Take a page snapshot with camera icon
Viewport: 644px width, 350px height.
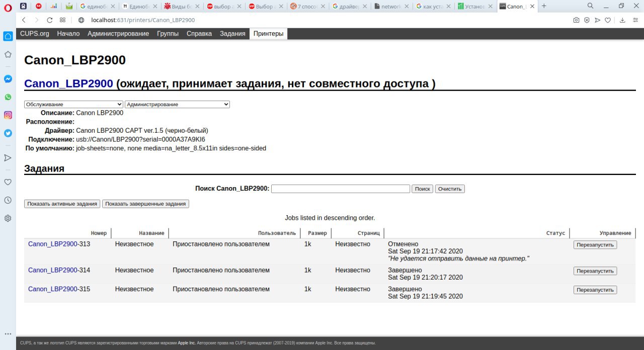(576, 20)
